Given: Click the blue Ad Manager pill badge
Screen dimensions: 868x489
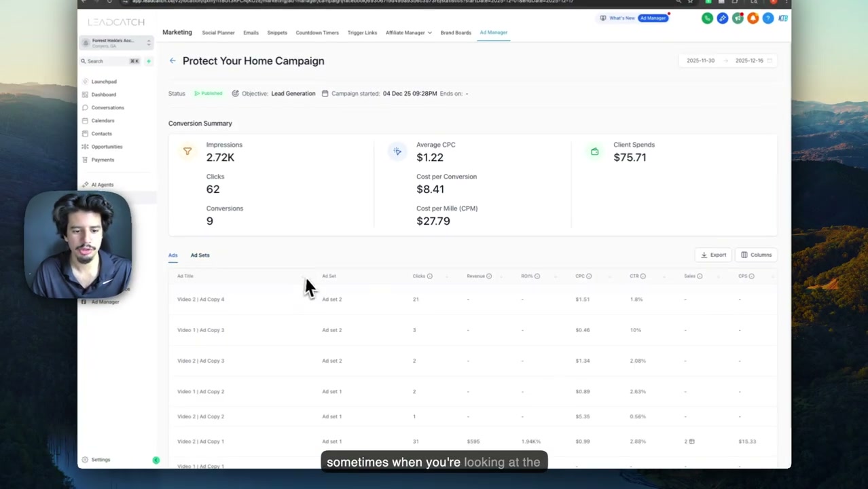Looking at the screenshot, I should tap(653, 18).
